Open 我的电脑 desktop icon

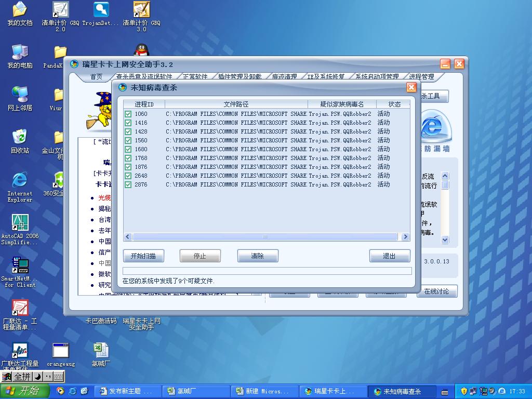[20, 56]
